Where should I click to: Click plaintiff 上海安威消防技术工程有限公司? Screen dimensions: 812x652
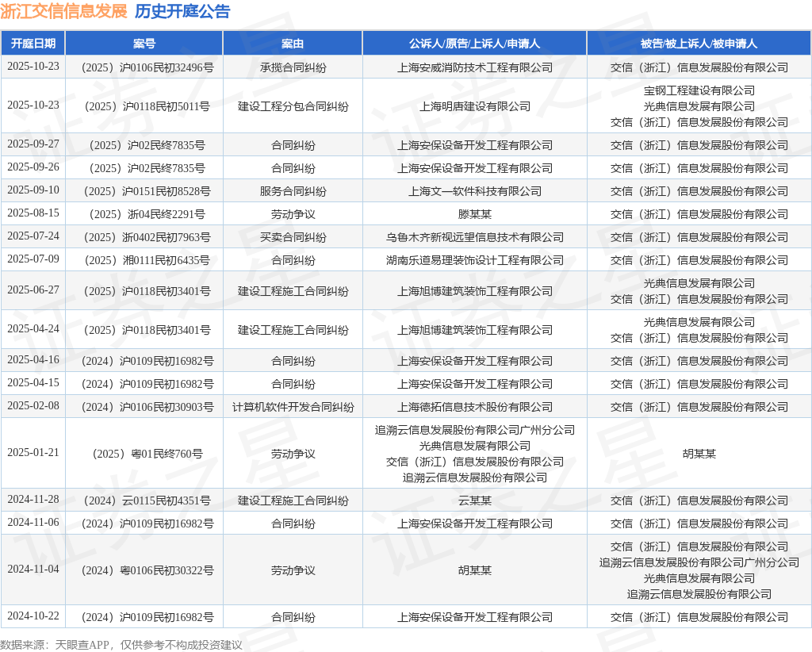click(475, 67)
